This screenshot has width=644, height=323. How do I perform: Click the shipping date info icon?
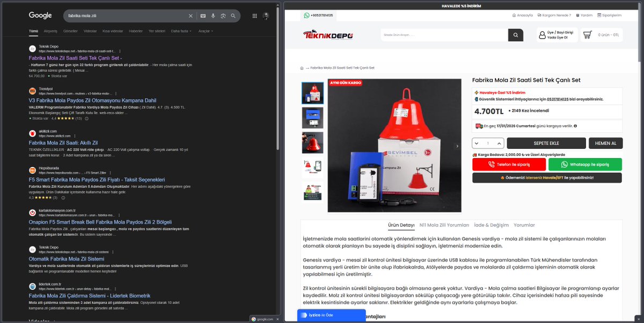tap(575, 126)
